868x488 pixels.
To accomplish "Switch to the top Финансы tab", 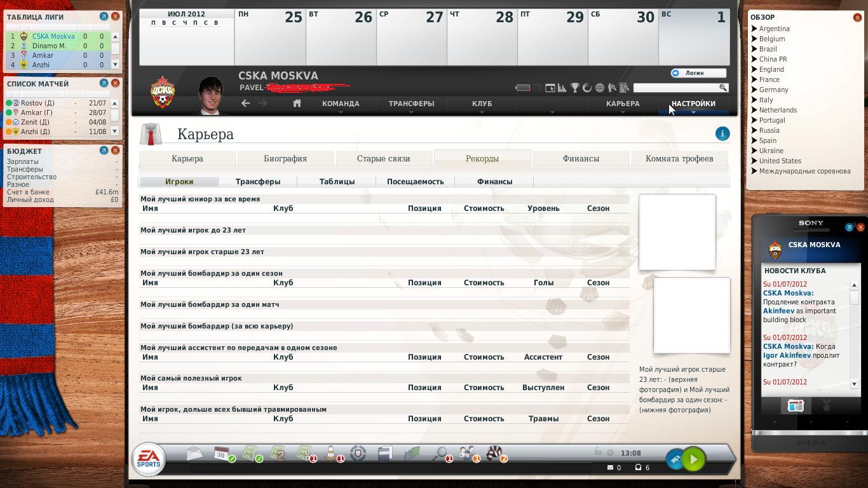I will (581, 159).
